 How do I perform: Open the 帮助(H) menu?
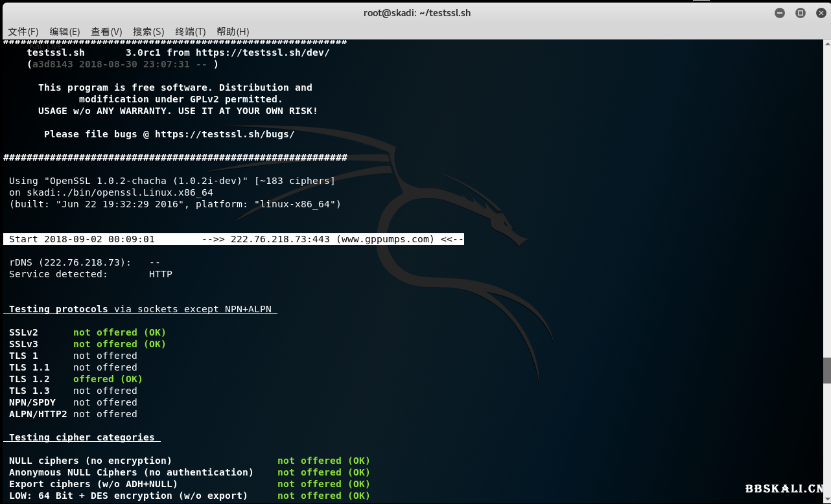point(231,31)
